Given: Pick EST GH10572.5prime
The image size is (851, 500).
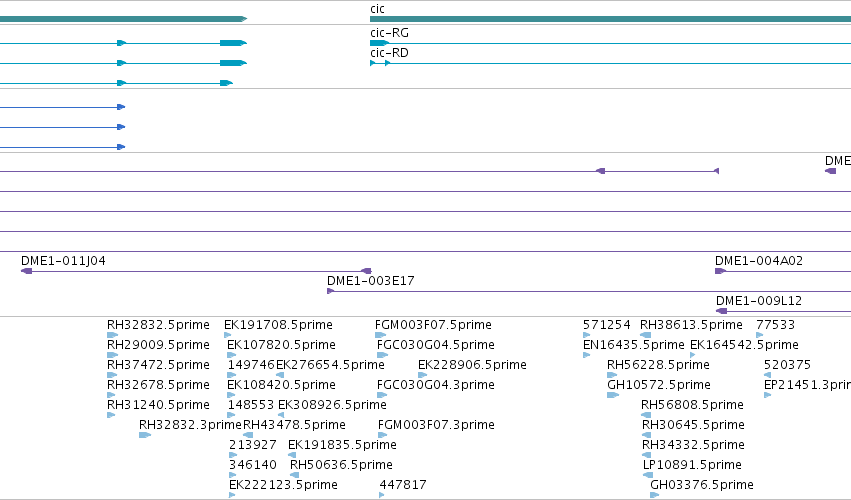Looking at the screenshot, I should 658,385.
